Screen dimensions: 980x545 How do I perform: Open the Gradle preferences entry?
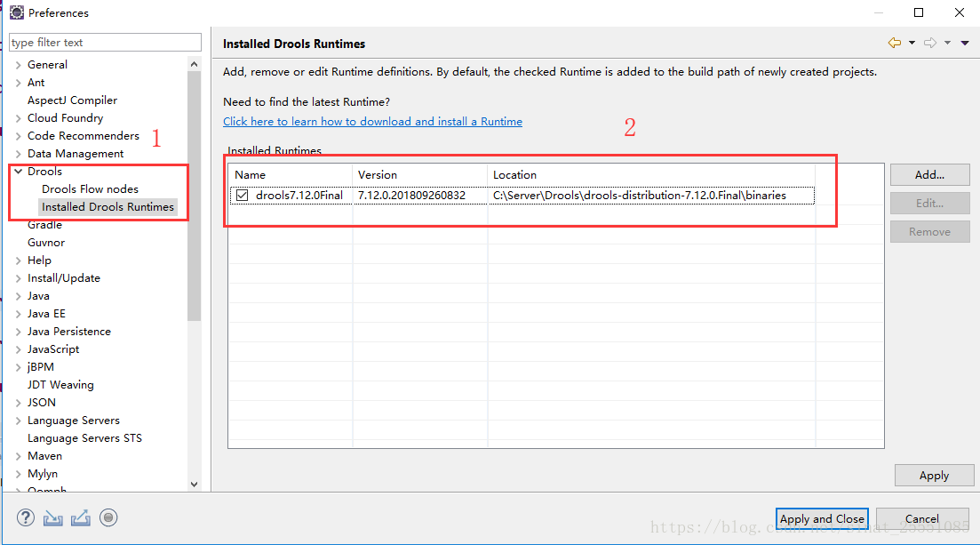point(44,225)
